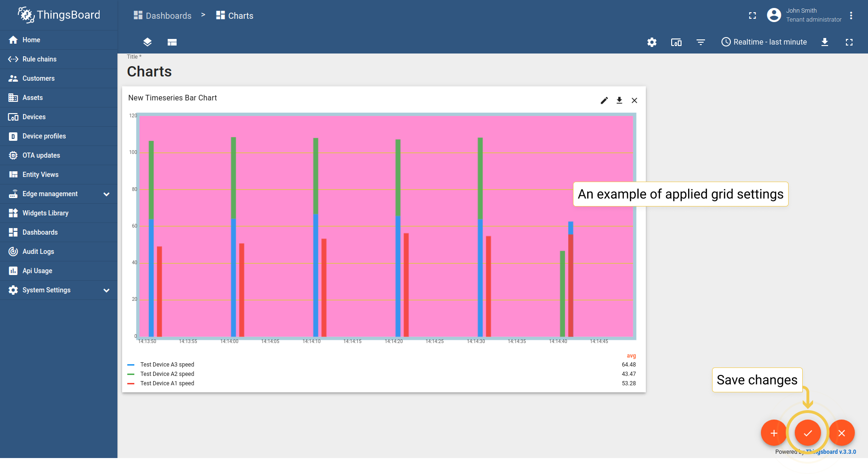
Task: Click the export dashboard download icon
Action: point(825,42)
